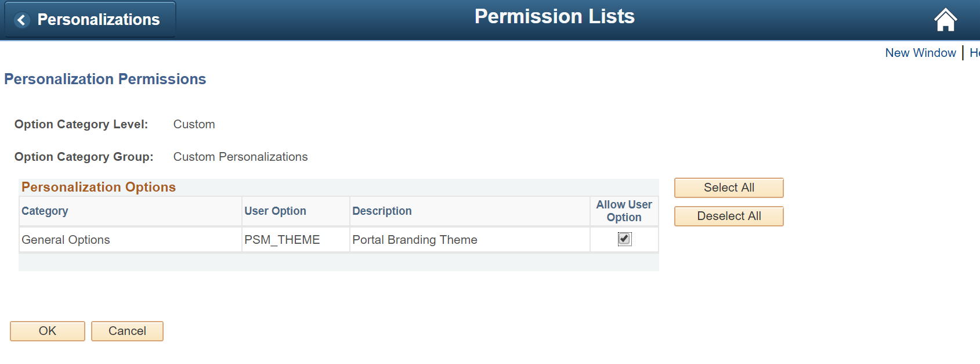Cancel the personalization permission changes
This screenshot has width=980, height=364.
[126, 331]
